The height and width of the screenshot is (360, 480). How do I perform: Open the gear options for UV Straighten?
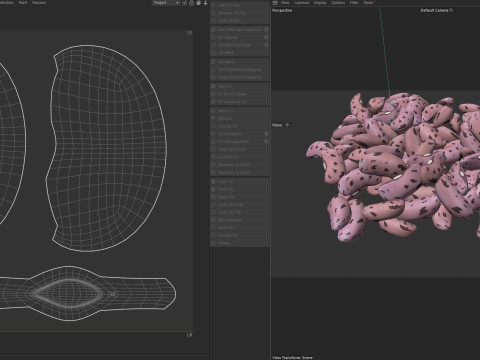point(266,134)
